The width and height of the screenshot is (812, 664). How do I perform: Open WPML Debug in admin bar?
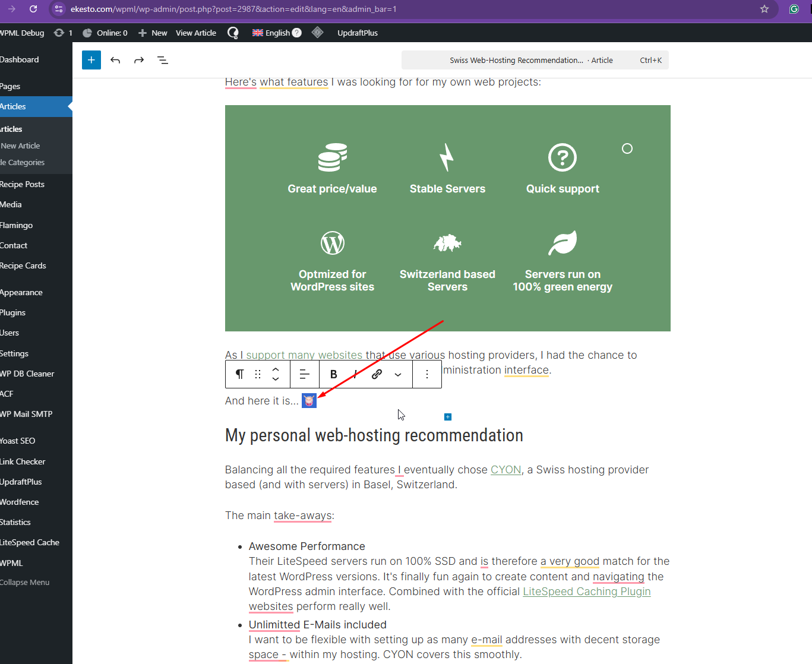pos(22,33)
